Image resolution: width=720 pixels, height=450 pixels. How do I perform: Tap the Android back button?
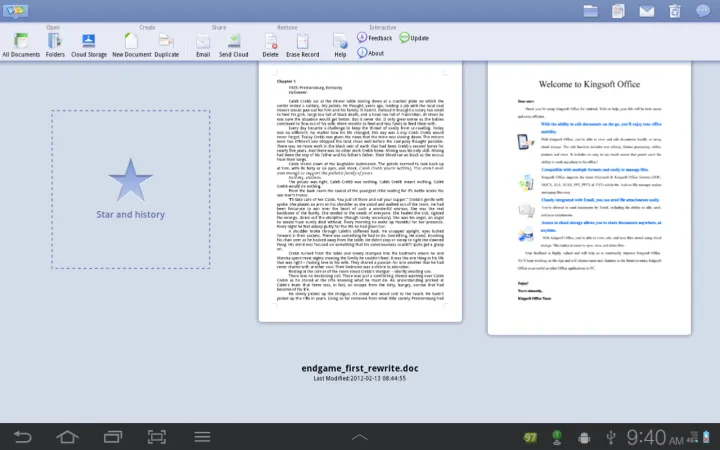tap(22, 436)
